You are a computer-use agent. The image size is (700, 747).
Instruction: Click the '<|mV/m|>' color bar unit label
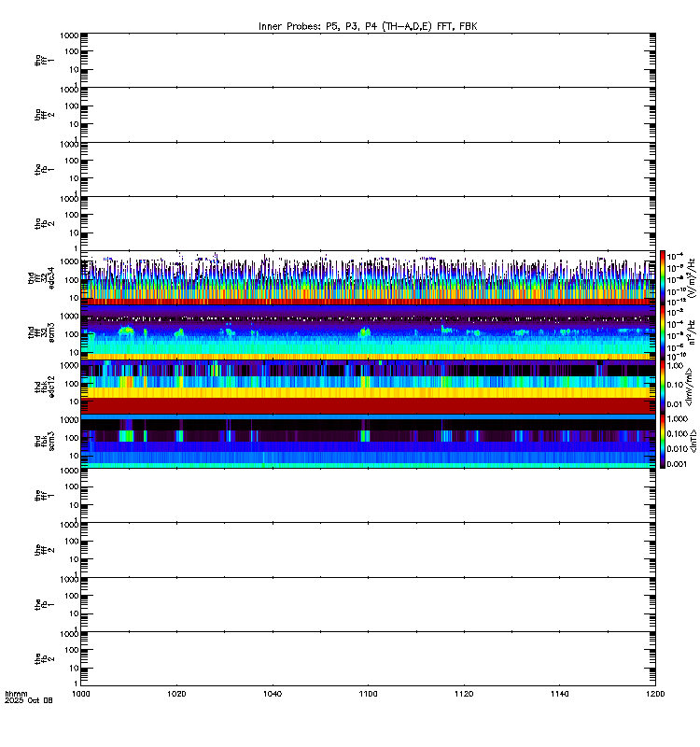[x=689, y=387]
